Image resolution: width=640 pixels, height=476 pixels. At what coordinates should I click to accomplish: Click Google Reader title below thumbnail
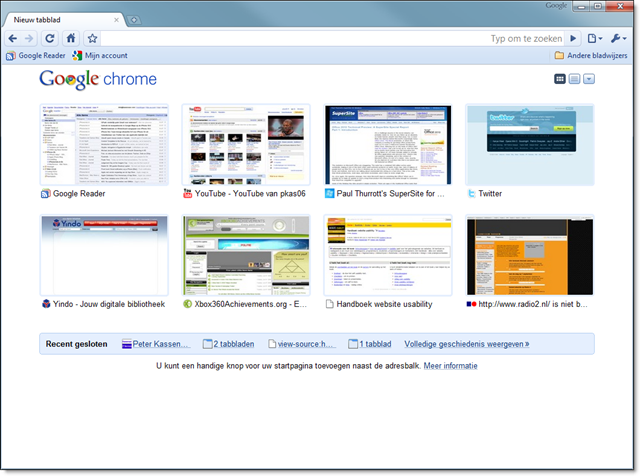79,194
